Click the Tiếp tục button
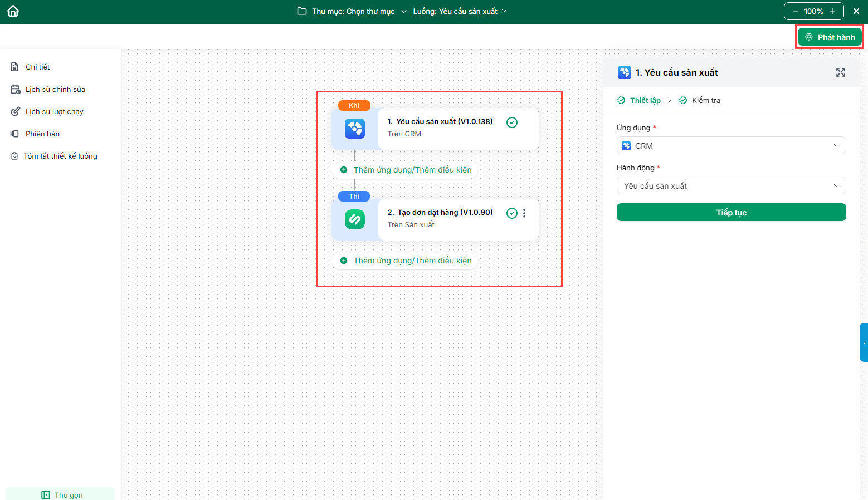The height and width of the screenshot is (500, 868). [731, 212]
